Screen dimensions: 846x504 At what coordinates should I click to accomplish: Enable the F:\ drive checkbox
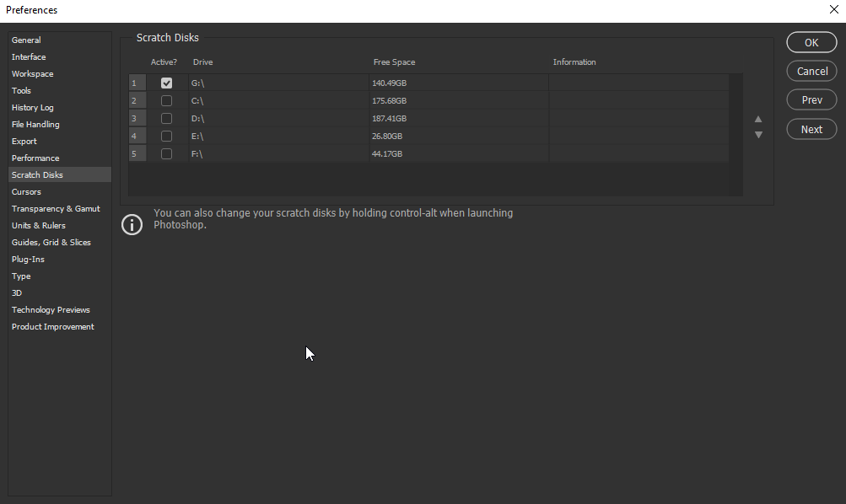point(166,153)
